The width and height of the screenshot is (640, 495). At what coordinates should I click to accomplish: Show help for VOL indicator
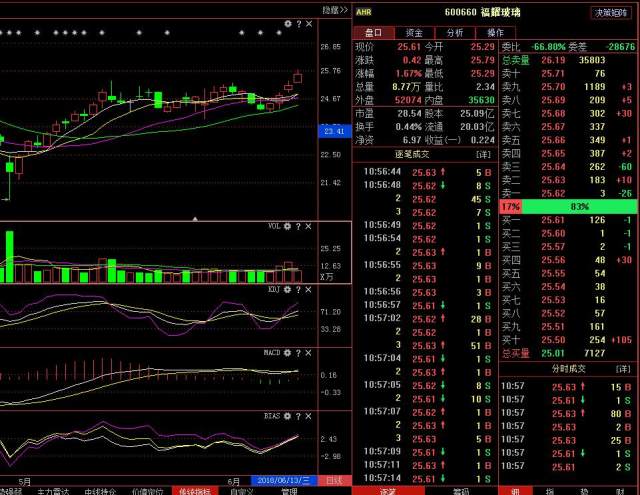click(298, 226)
